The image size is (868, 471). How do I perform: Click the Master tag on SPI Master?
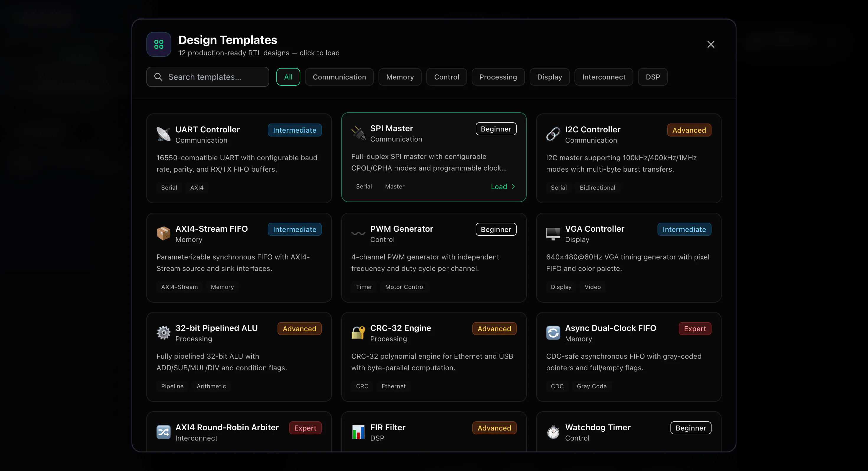tap(394, 186)
